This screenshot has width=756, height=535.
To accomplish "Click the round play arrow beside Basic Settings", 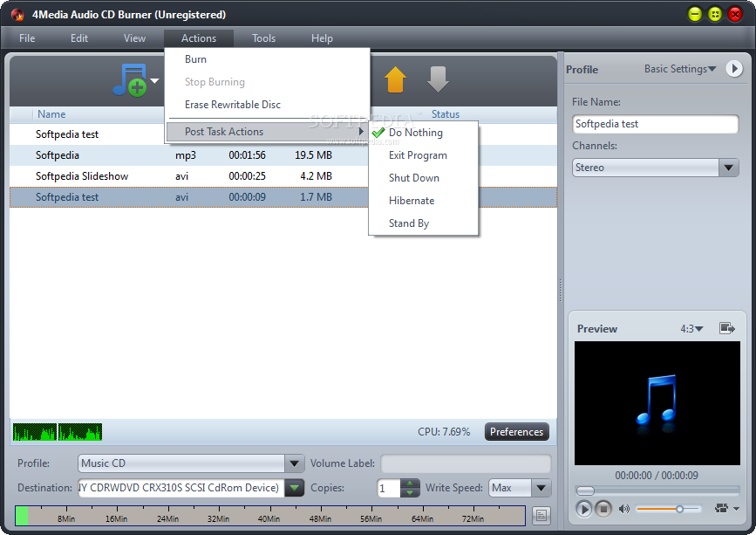I will [734, 68].
